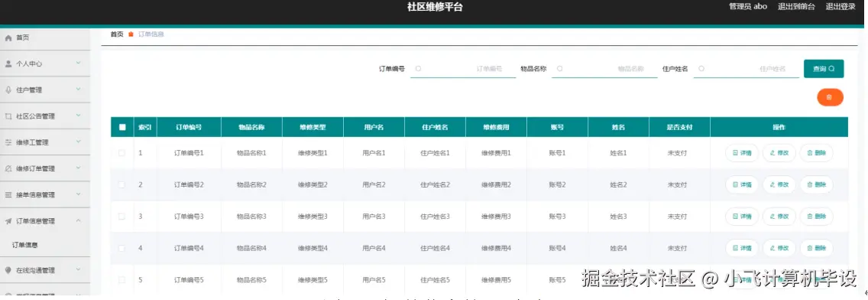Click 管理员 abo in top bar
The image size is (868, 300).
coord(748,7)
